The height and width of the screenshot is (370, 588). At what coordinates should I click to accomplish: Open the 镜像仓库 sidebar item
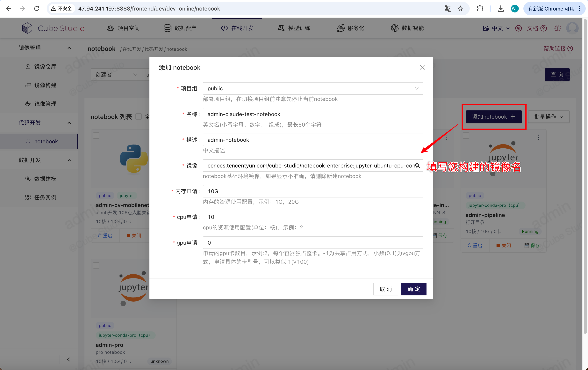pos(45,66)
